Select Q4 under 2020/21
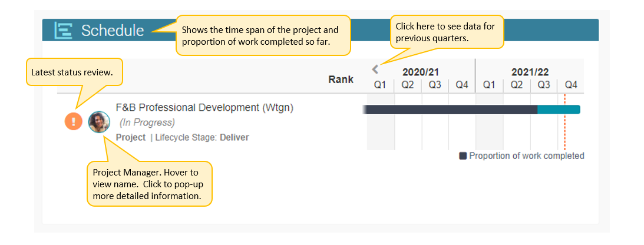Screen dimensions: 644x245 462,85
